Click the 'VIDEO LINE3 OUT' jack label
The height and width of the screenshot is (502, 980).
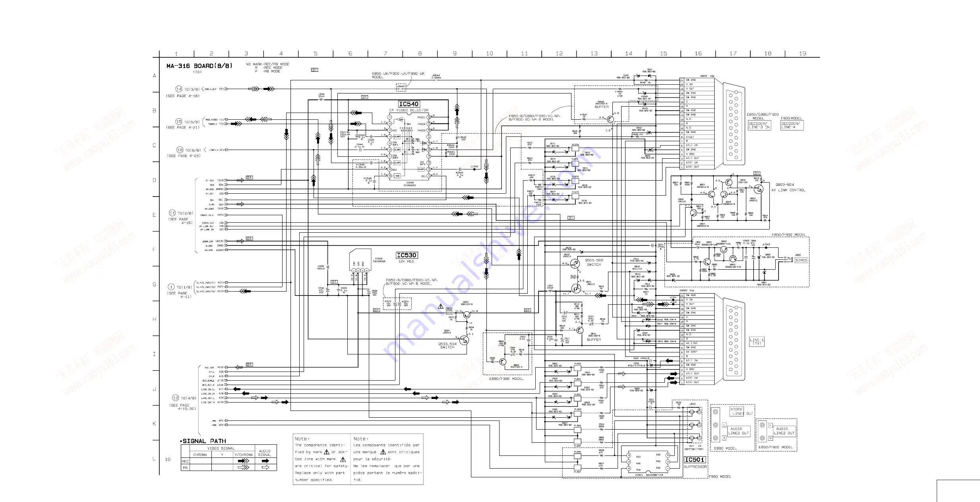(x=741, y=411)
